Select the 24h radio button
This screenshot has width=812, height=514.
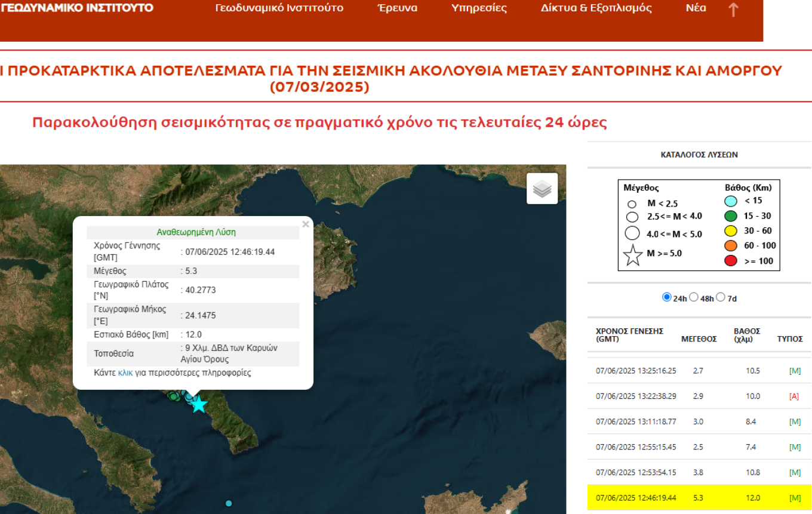pos(667,297)
